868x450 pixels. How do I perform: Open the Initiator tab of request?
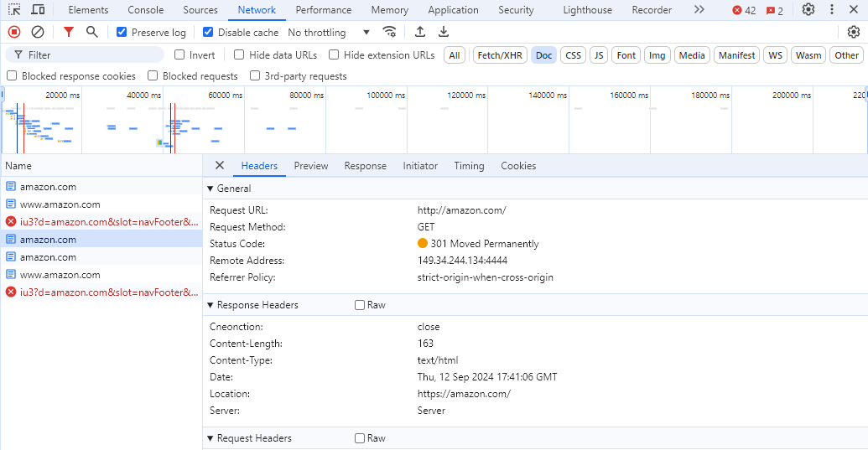point(420,166)
